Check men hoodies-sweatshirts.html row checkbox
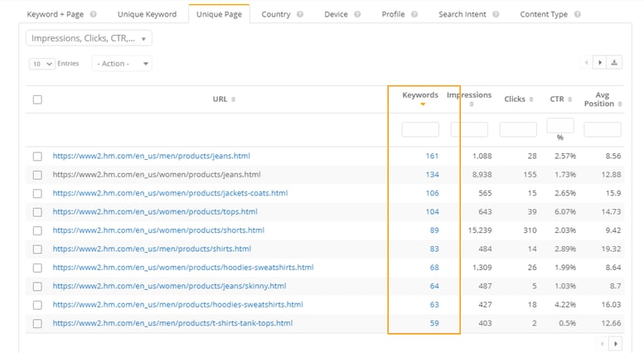The height and width of the screenshot is (353, 644). pos(37,305)
